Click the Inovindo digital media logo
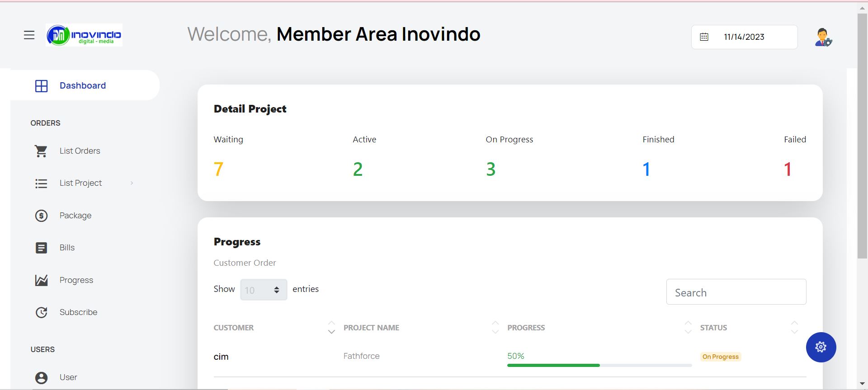Viewport: 868px width, 390px height. (x=84, y=35)
